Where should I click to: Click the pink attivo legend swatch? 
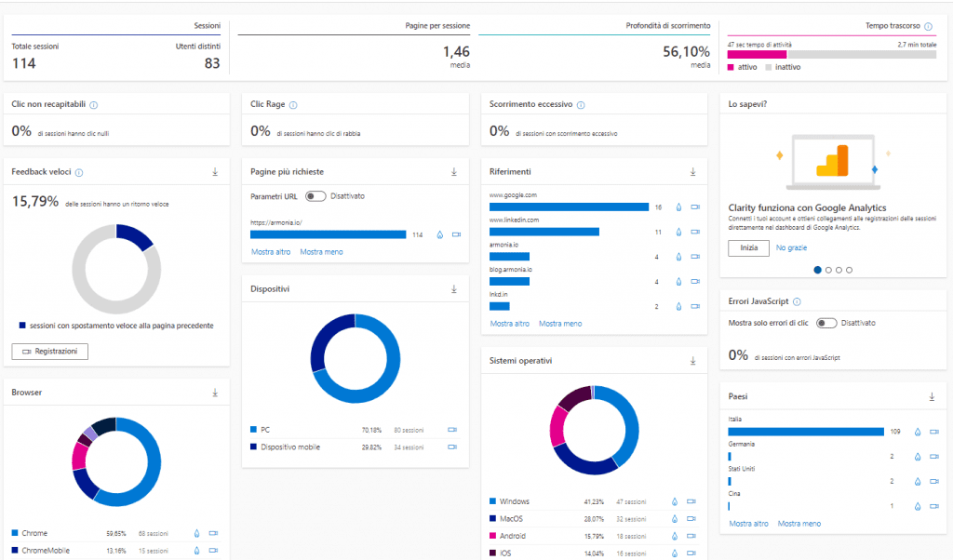click(x=731, y=67)
